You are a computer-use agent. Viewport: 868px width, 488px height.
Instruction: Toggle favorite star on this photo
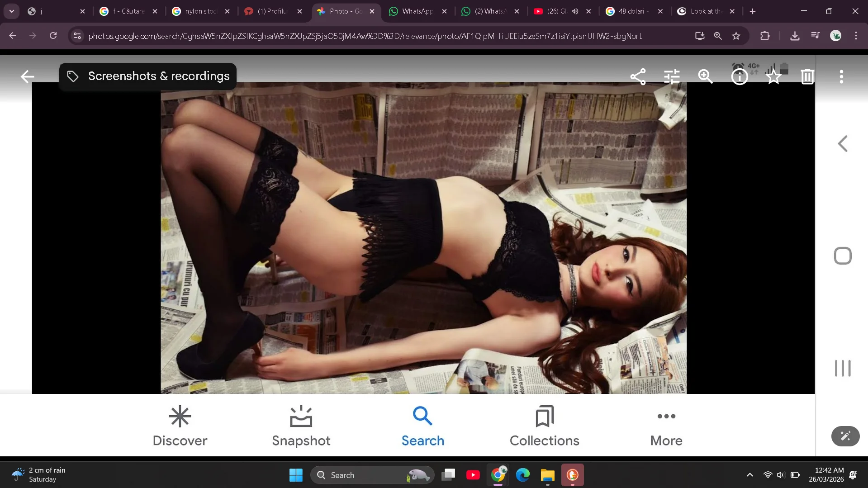(x=773, y=76)
